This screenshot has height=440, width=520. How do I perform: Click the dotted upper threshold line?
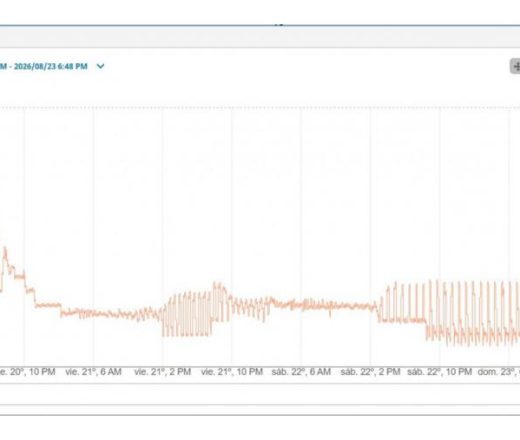click(260, 107)
